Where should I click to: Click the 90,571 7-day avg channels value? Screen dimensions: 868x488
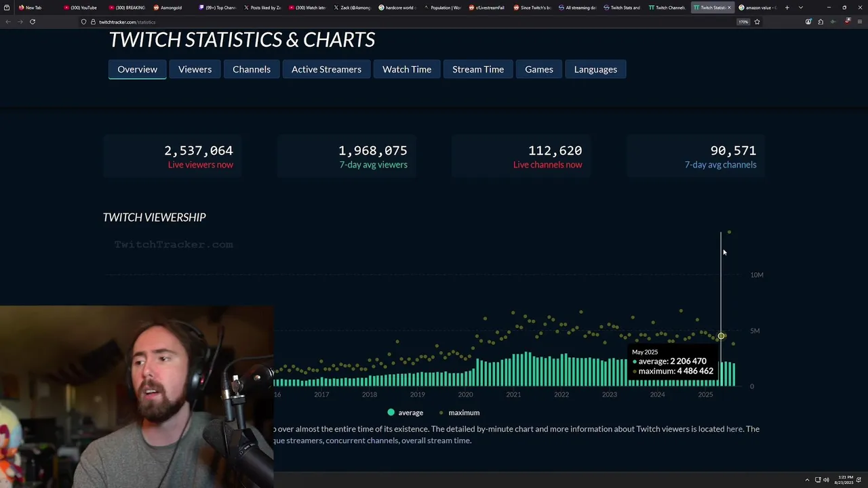(733, 150)
